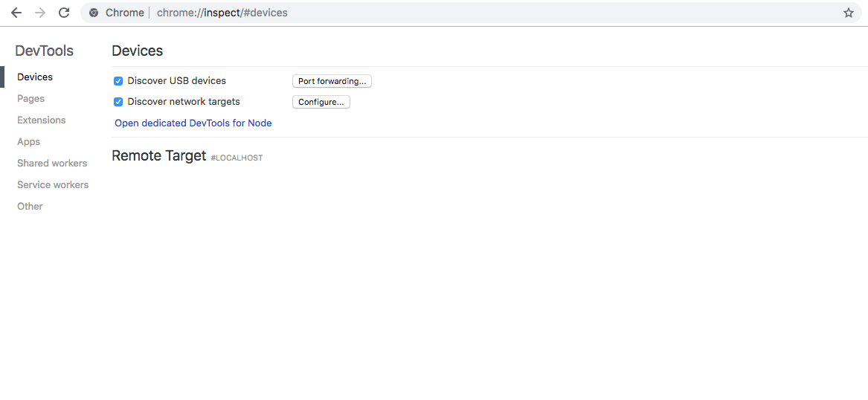Reload the chrome://inspect page
The image size is (868, 400).
pyautogui.click(x=64, y=13)
